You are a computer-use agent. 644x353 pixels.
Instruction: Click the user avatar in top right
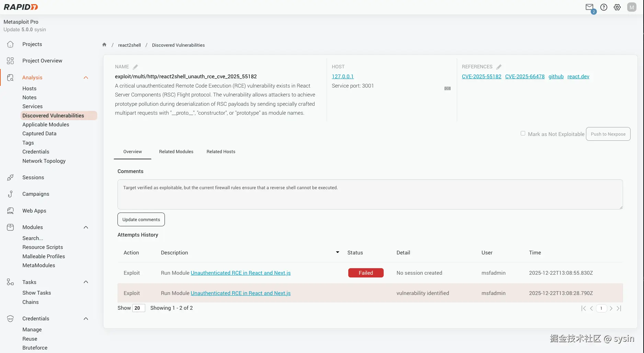point(632,7)
